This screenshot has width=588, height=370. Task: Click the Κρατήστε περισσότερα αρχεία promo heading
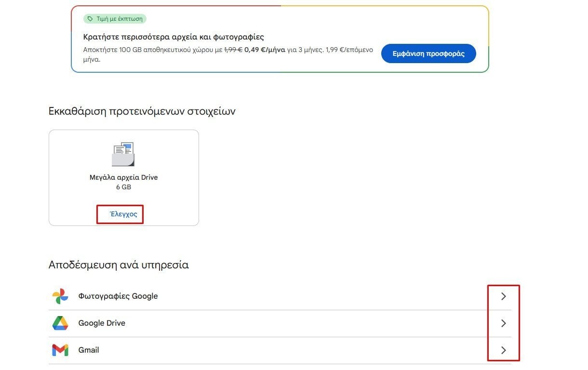click(174, 37)
